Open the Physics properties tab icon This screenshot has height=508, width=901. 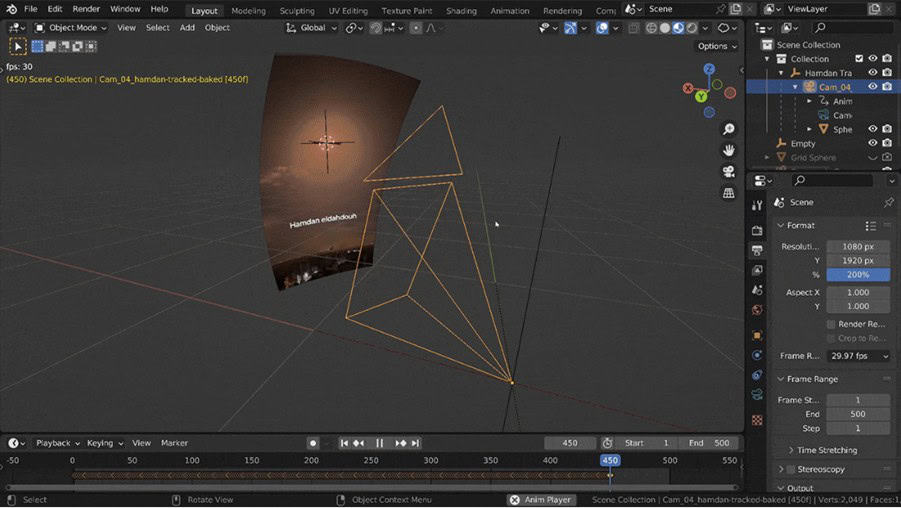coord(757,355)
